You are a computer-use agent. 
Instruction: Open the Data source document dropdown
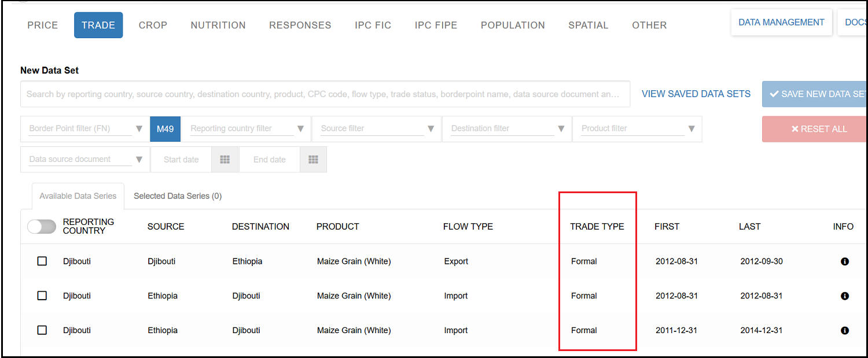139,160
